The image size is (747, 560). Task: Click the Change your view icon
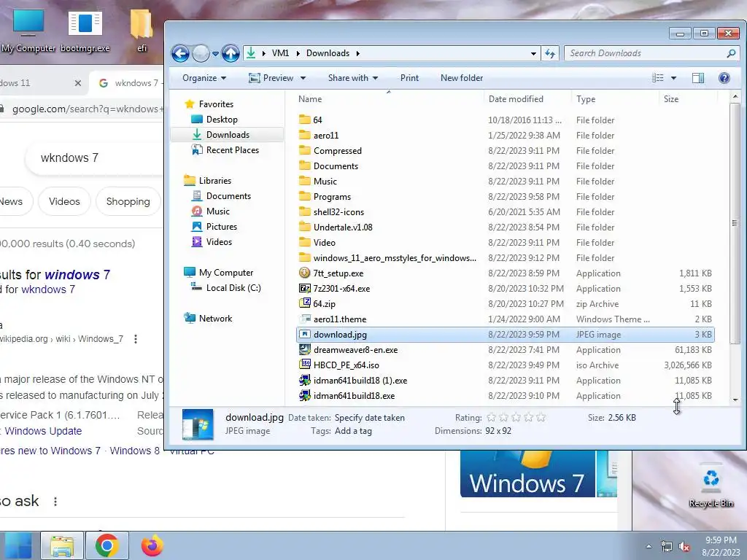click(x=658, y=78)
